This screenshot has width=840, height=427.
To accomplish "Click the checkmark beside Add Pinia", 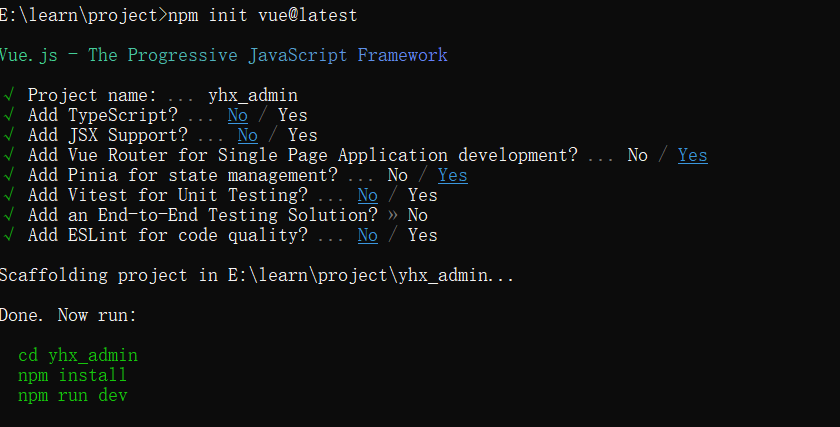I will point(9,175).
